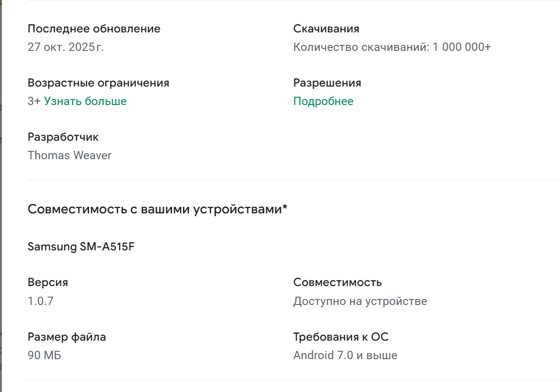Click the "3+" age rating text
560x392 pixels.
(x=34, y=101)
